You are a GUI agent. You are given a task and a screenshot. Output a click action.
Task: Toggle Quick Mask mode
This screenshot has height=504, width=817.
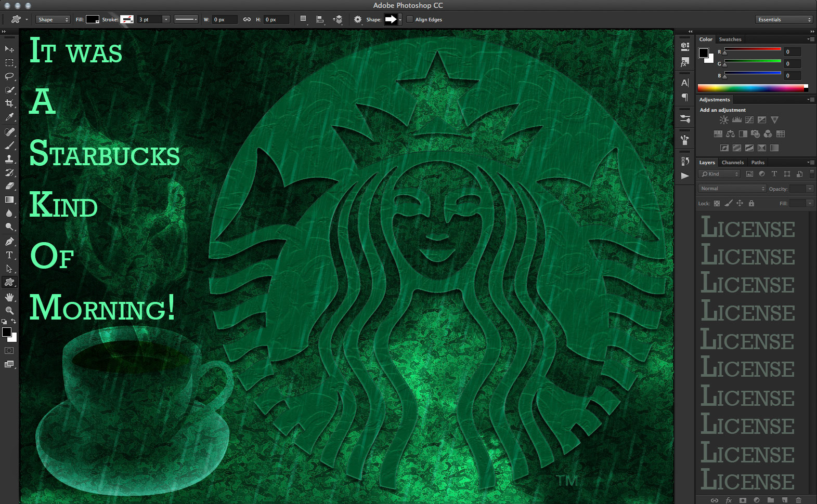tap(9, 351)
